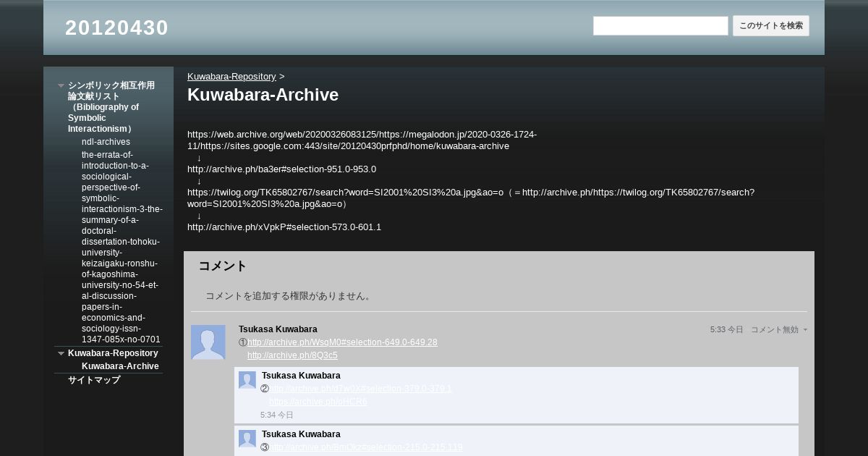Viewport: 868px width, 456px height.
Task: Click the 5:33 今日 timestamp
Action: point(727,329)
